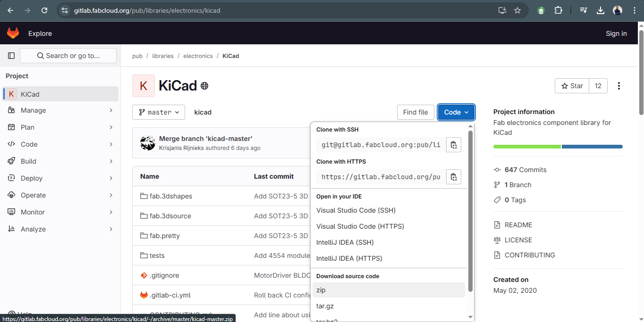Open the project actions three-dot menu
Image resolution: width=644 pixels, height=322 pixels.
[x=619, y=86]
